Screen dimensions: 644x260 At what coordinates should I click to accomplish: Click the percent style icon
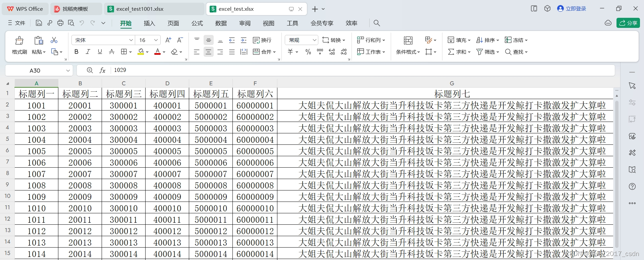tap(308, 52)
